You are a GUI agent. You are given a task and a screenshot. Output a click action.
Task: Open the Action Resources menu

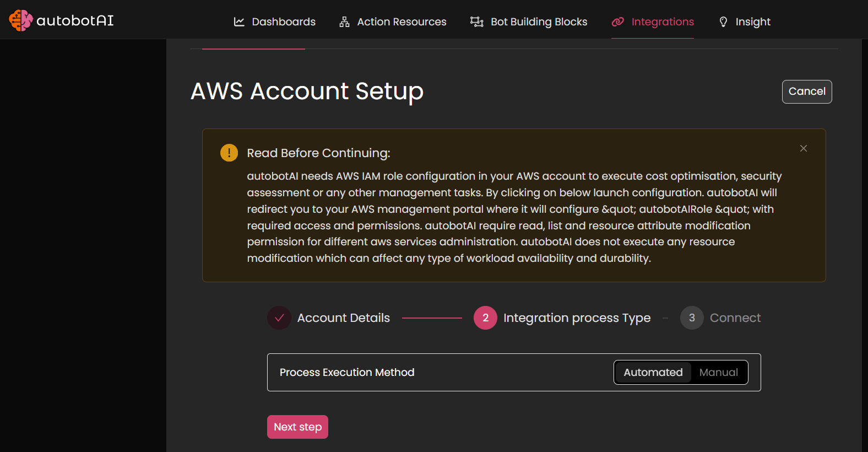[x=393, y=21]
